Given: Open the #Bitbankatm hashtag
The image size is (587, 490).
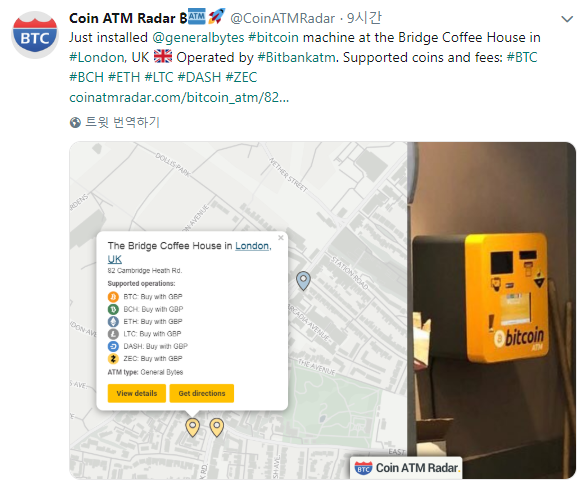Looking at the screenshot, I should 296,57.
